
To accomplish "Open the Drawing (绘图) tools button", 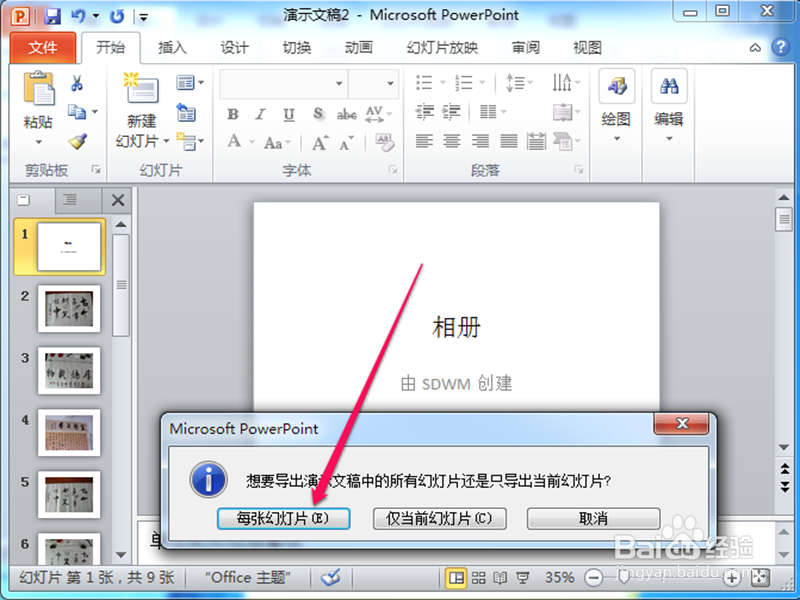I will (617, 106).
